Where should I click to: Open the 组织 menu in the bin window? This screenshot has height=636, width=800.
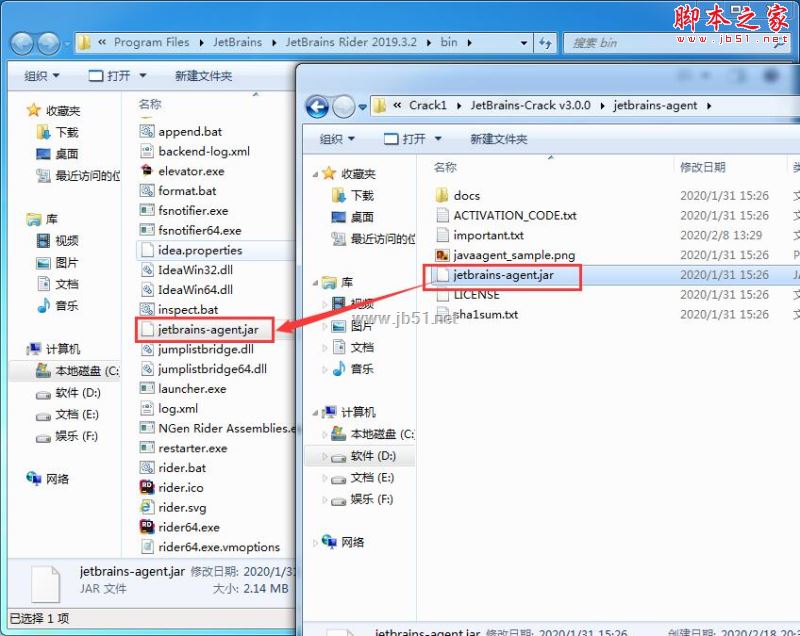(x=42, y=76)
